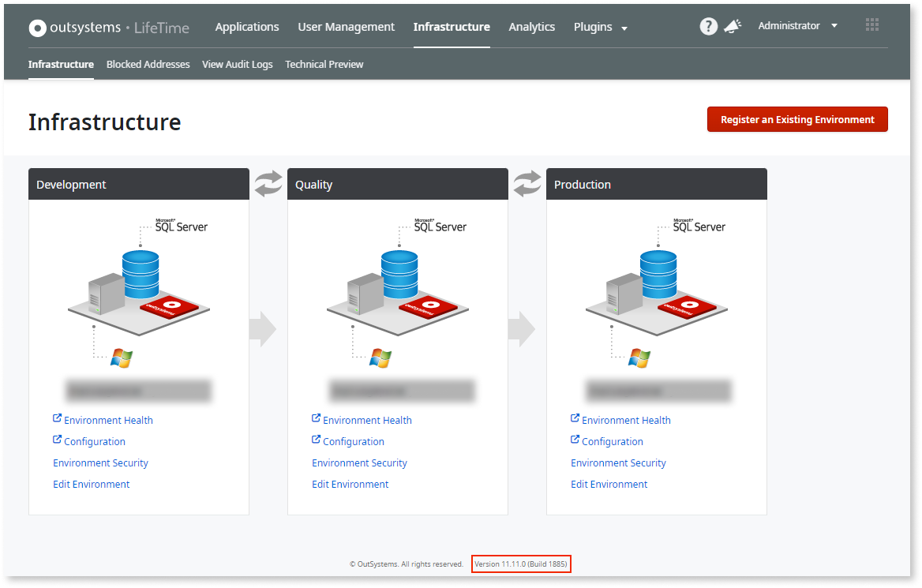
Task: Expand the Plugins dropdown menu
Action: [592, 26]
